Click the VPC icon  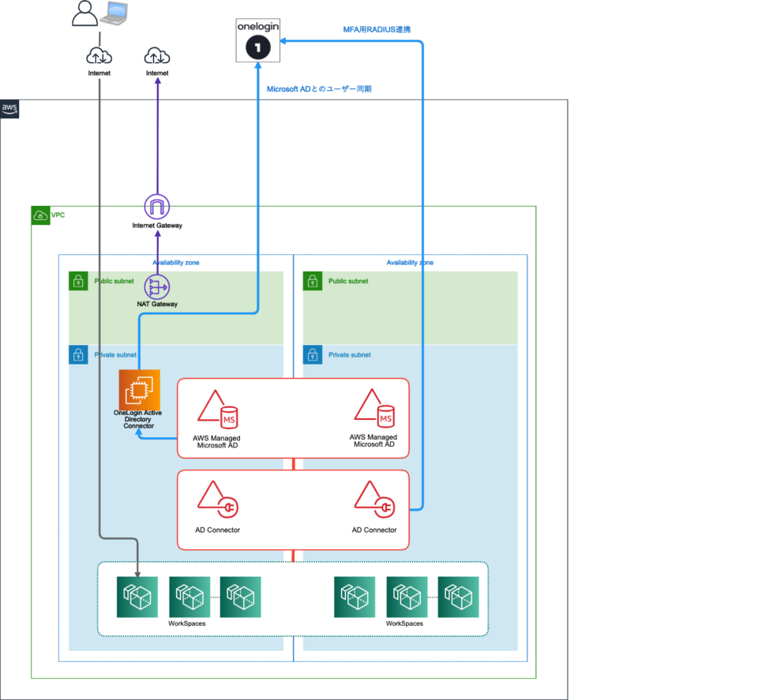(x=40, y=215)
